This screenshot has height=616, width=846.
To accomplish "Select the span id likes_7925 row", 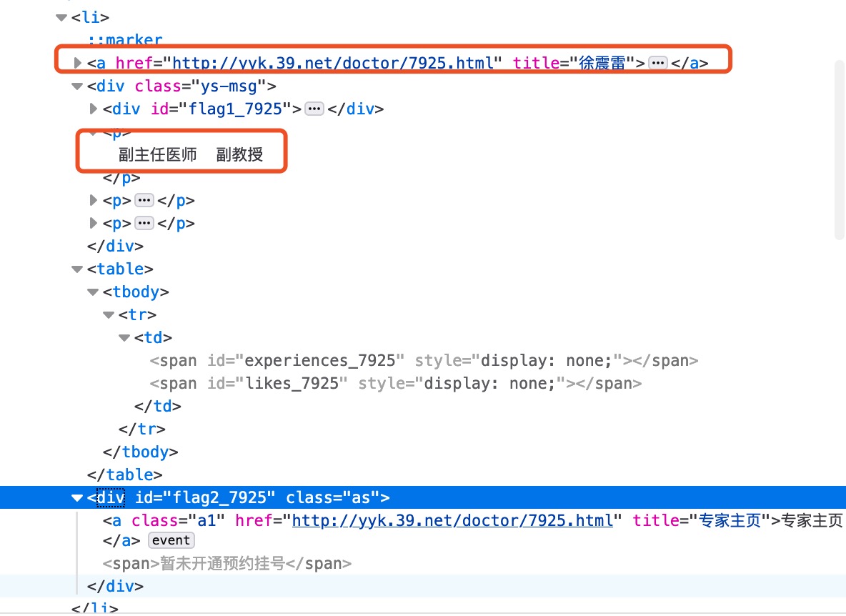I will coord(395,384).
